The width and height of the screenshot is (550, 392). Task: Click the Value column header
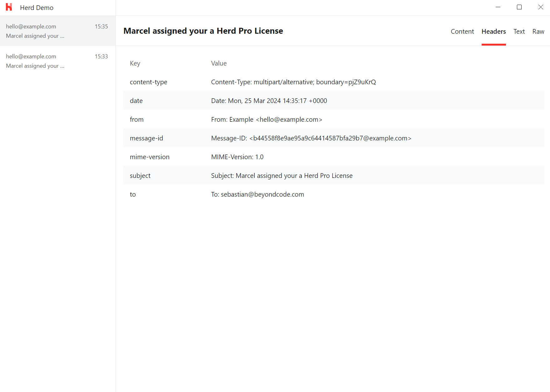coord(219,63)
